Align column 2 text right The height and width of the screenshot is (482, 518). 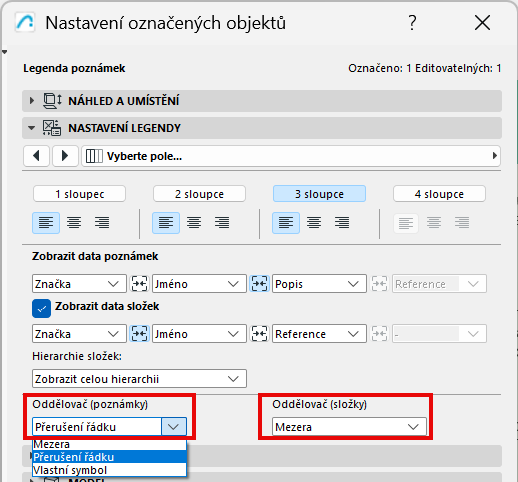point(222,223)
